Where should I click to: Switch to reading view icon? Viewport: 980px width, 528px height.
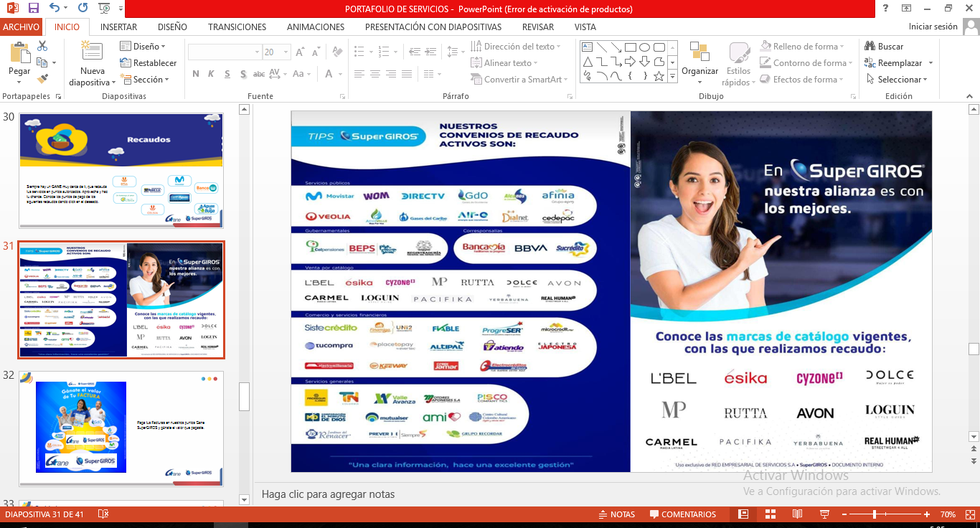(797, 514)
